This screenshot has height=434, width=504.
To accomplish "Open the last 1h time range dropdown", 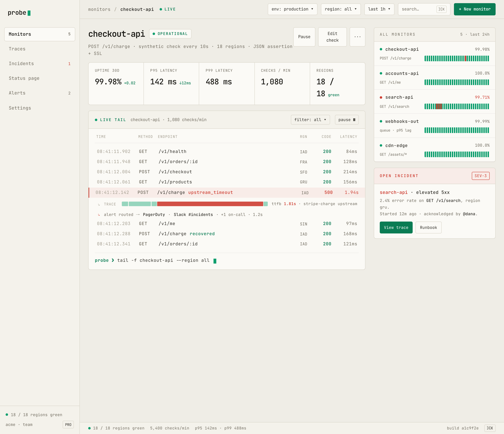I will 379,9.
